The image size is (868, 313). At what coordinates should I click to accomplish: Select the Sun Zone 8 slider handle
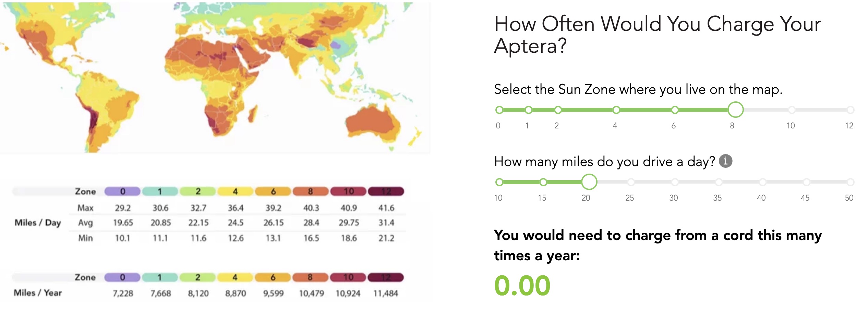coord(736,110)
